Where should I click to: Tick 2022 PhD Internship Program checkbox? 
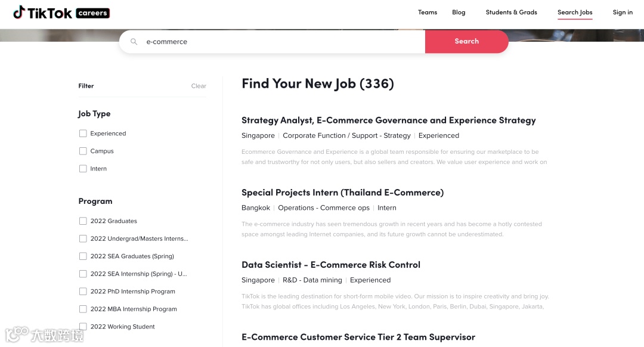point(83,292)
